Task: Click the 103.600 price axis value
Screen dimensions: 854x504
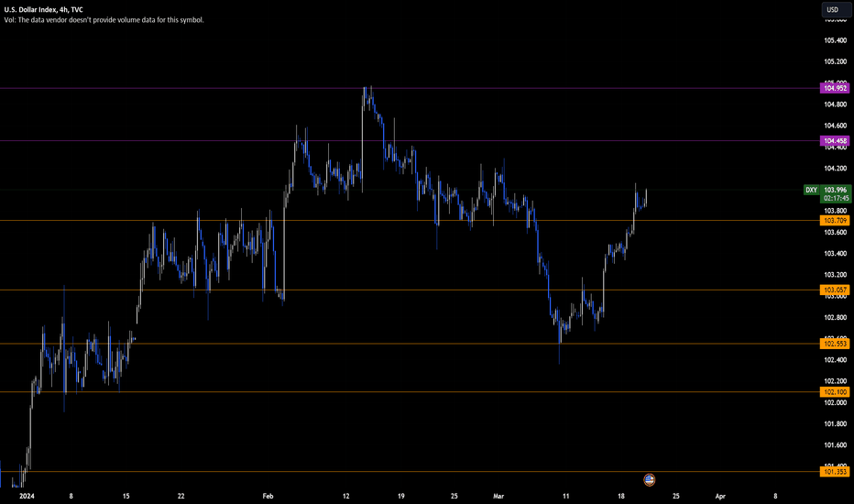Action: coord(836,232)
